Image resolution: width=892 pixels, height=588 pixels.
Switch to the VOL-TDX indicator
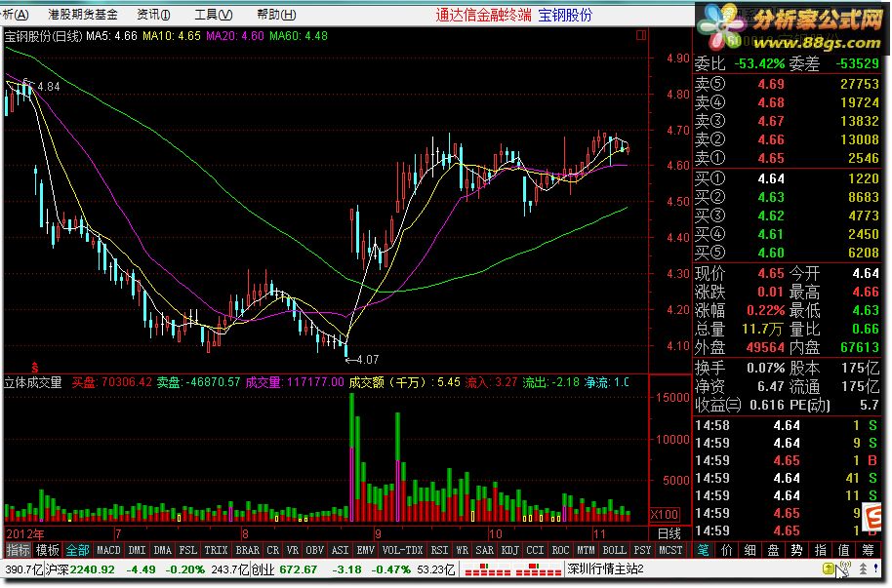click(x=402, y=550)
